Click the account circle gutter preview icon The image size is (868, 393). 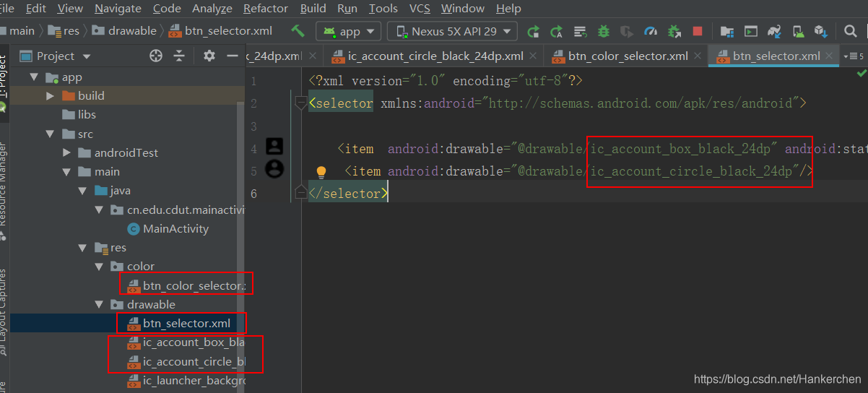point(274,169)
